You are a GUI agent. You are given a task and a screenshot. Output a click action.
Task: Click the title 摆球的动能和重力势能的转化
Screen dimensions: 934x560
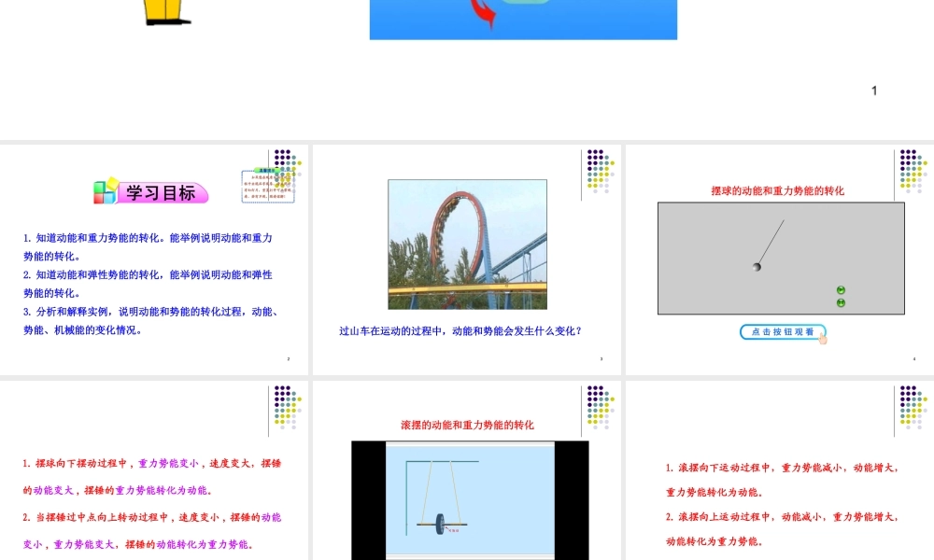coord(777,190)
